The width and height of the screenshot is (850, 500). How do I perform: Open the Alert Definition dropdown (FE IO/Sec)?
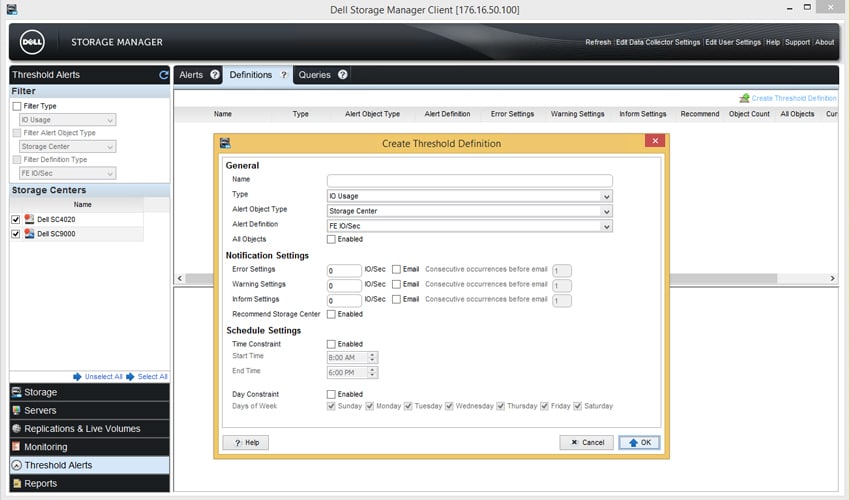pos(469,226)
